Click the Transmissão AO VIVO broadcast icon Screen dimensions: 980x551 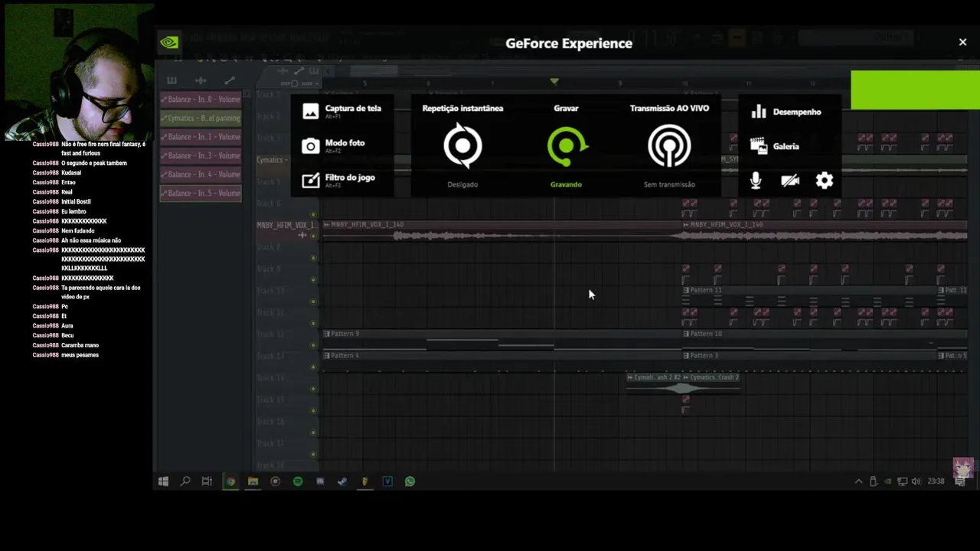coord(669,145)
